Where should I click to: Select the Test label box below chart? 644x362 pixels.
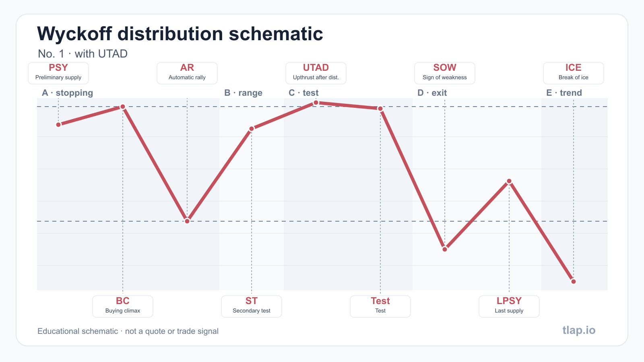pos(380,306)
